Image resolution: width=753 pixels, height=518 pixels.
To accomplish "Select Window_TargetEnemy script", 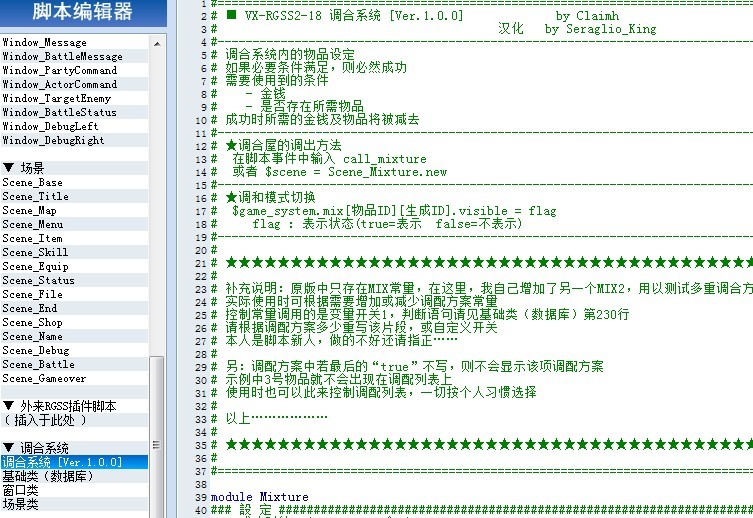I will [74, 98].
